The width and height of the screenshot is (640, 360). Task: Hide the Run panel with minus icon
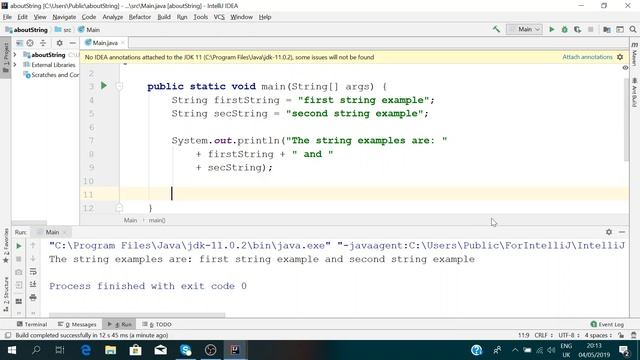click(x=622, y=232)
